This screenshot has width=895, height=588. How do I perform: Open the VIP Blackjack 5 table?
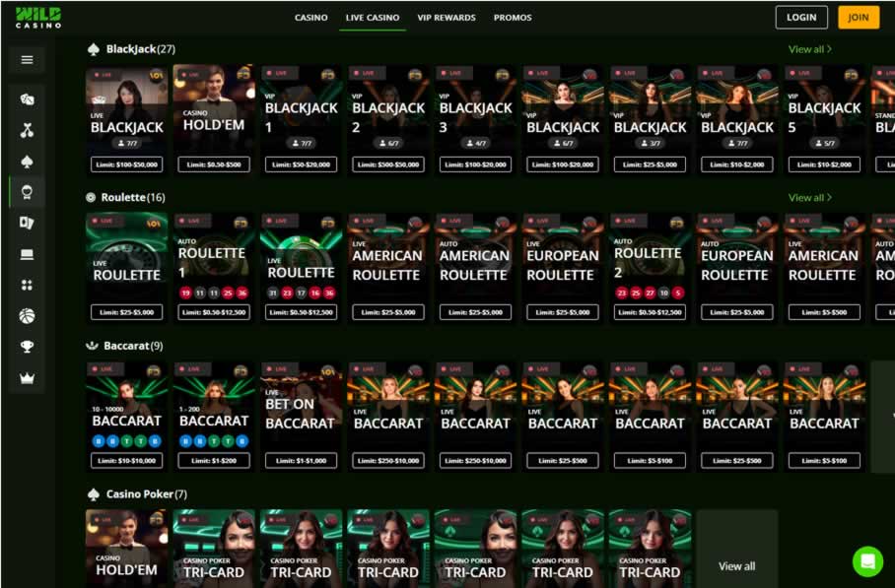click(x=824, y=119)
